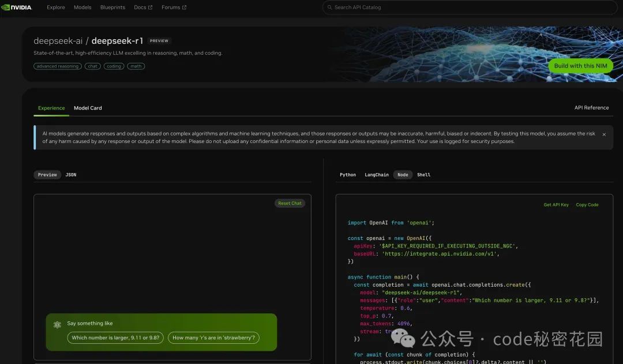This screenshot has height=364, width=623.
Task: Toggle output view to JSON
Action: [71, 175]
